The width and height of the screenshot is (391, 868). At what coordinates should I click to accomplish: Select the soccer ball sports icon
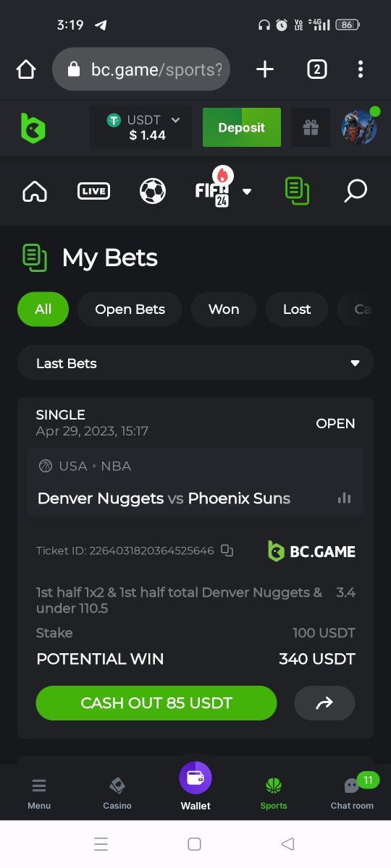coord(153,191)
